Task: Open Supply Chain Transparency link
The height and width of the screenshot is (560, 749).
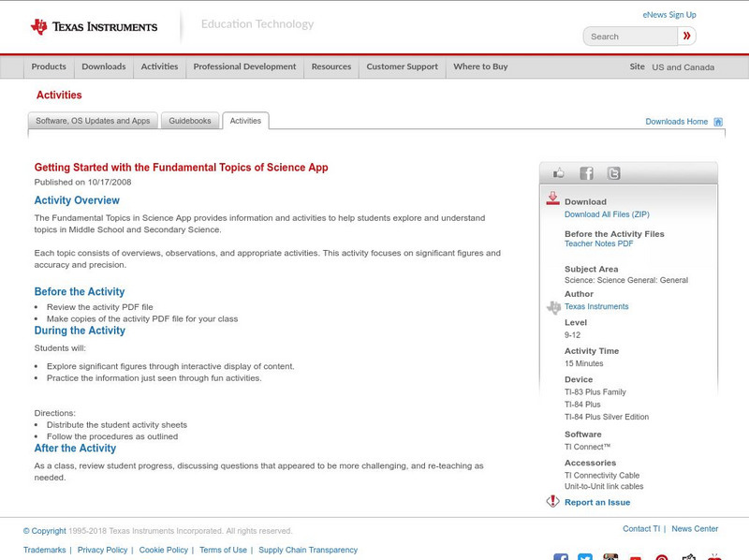Action: coord(308,550)
